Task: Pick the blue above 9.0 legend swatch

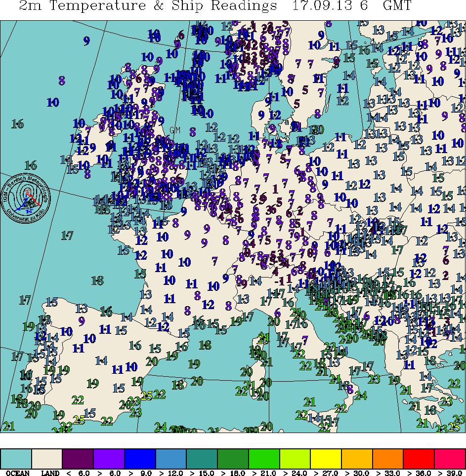Action: (x=140, y=459)
